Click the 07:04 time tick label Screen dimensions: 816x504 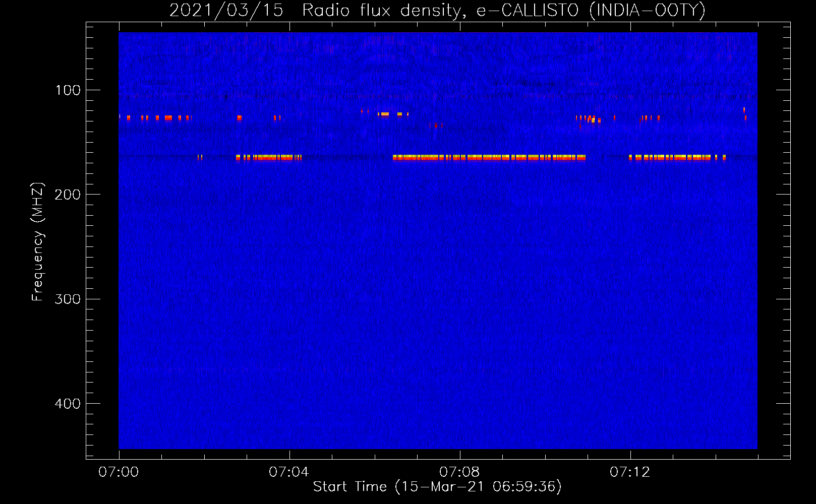(x=289, y=472)
